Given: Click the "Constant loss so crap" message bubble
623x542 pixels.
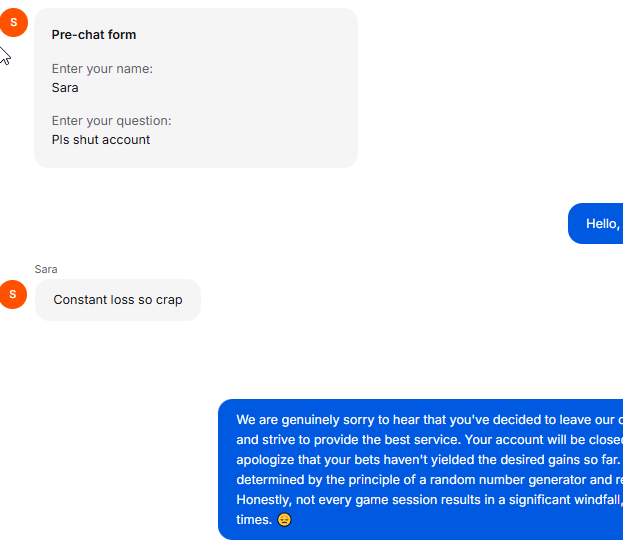Looking at the screenshot, I should coord(118,300).
